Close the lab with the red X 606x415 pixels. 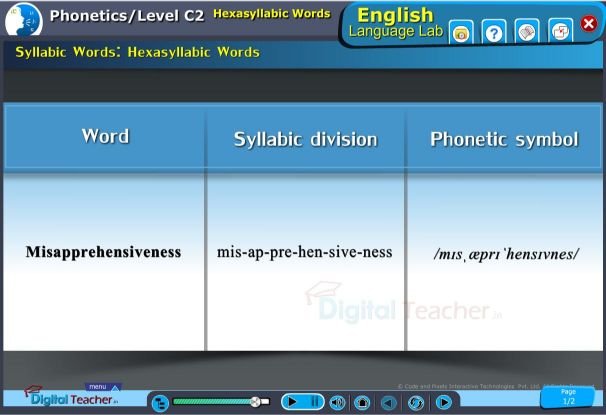(589, 24)
